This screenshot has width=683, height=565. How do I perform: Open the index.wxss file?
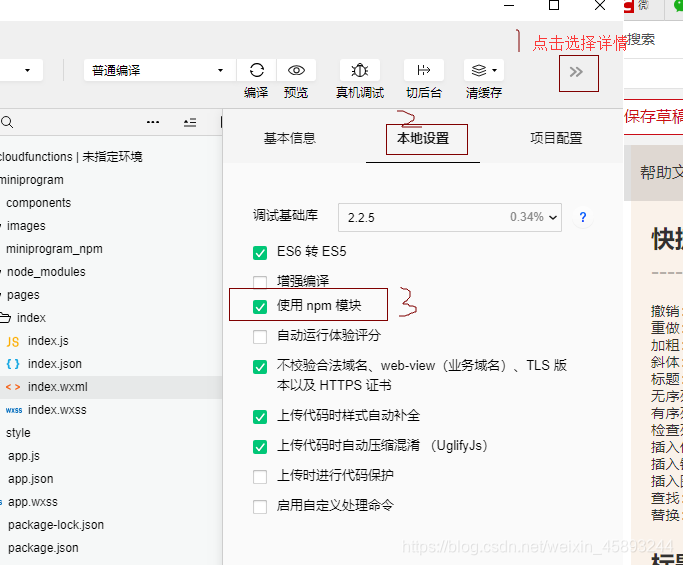(57, 410)
